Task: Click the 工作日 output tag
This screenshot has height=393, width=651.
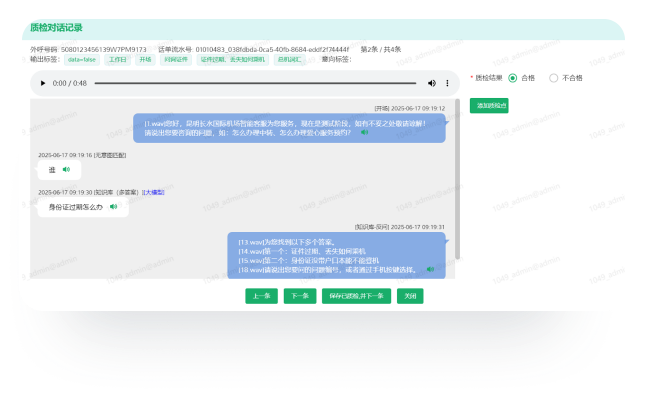Action: (117, 60)
